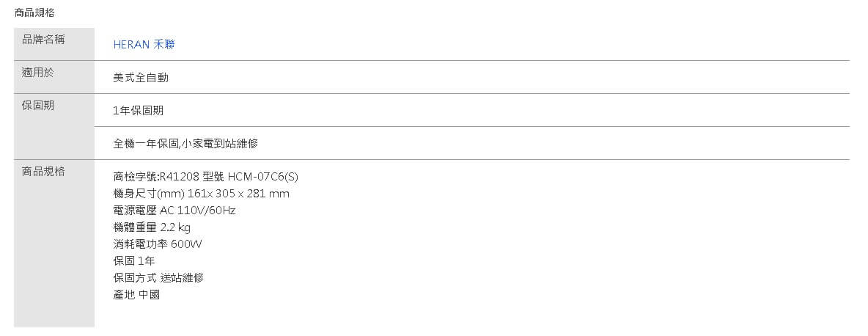Select the model number HCM-07C6(S)

tap(262, 177)
